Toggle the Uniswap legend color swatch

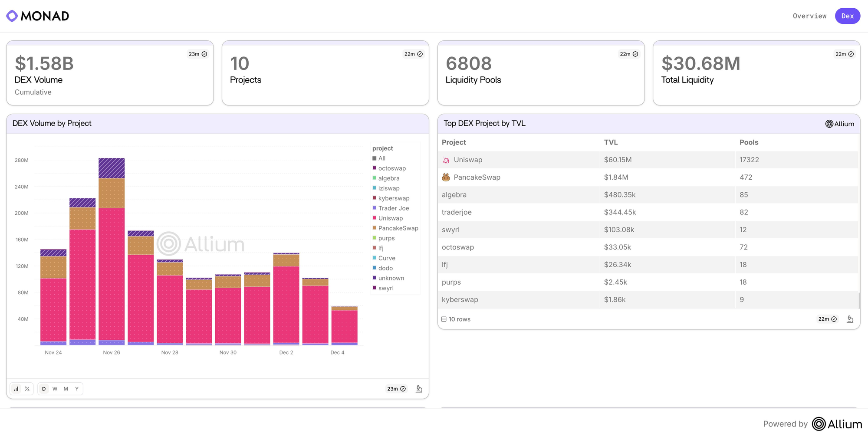click(374, 218)
